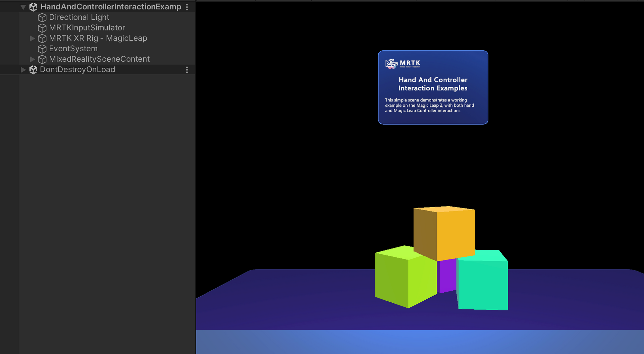Expand the MRTK XR Rig - MagicLeap object
The image size is (644, 354).
point(32,38)
